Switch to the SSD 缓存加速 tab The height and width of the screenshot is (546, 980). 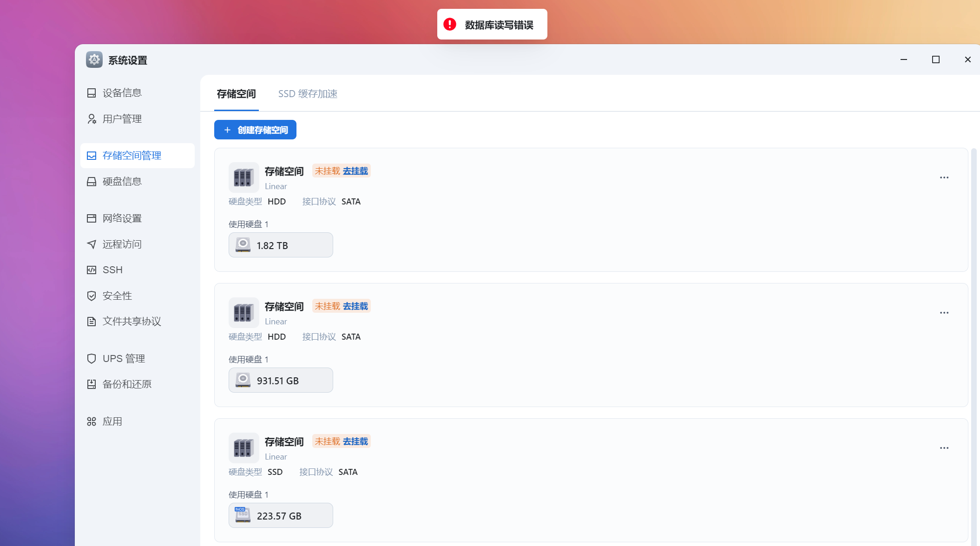[308, 94]
